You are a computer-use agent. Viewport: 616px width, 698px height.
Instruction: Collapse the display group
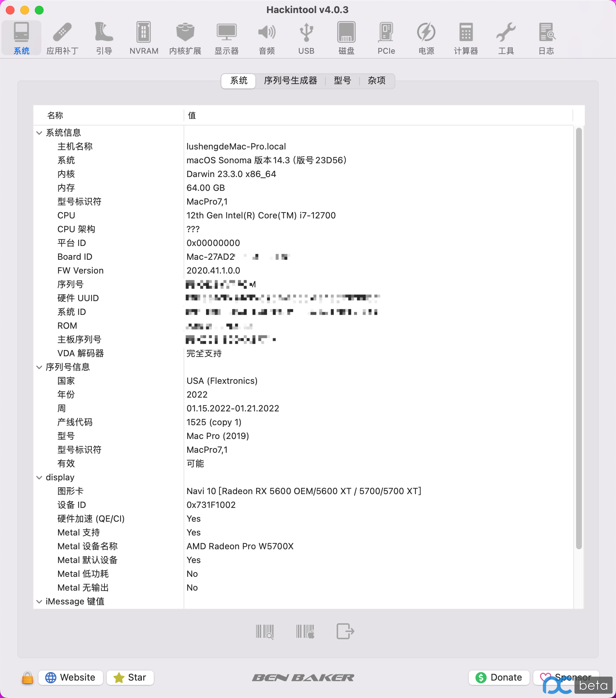click(39, 477)
